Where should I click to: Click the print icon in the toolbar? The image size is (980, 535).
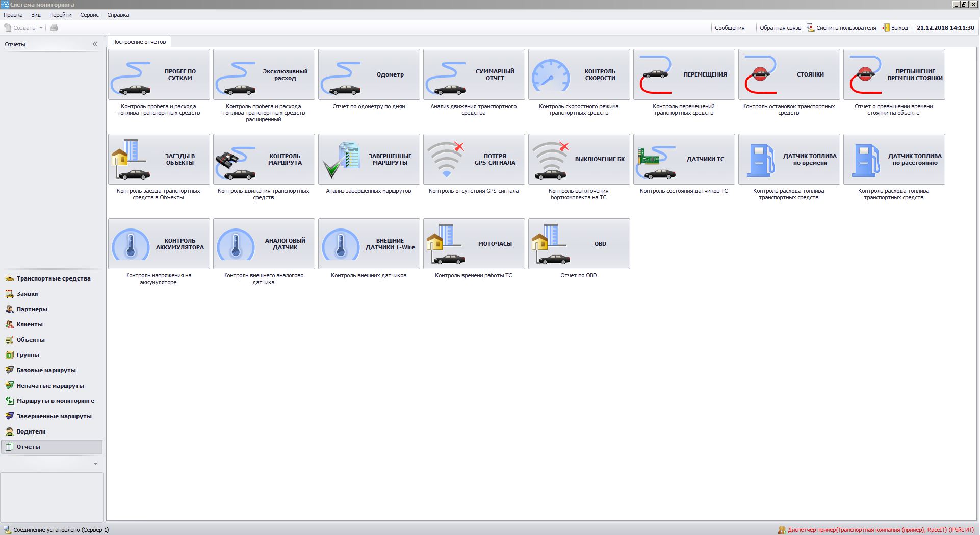(x=54, y=28)
